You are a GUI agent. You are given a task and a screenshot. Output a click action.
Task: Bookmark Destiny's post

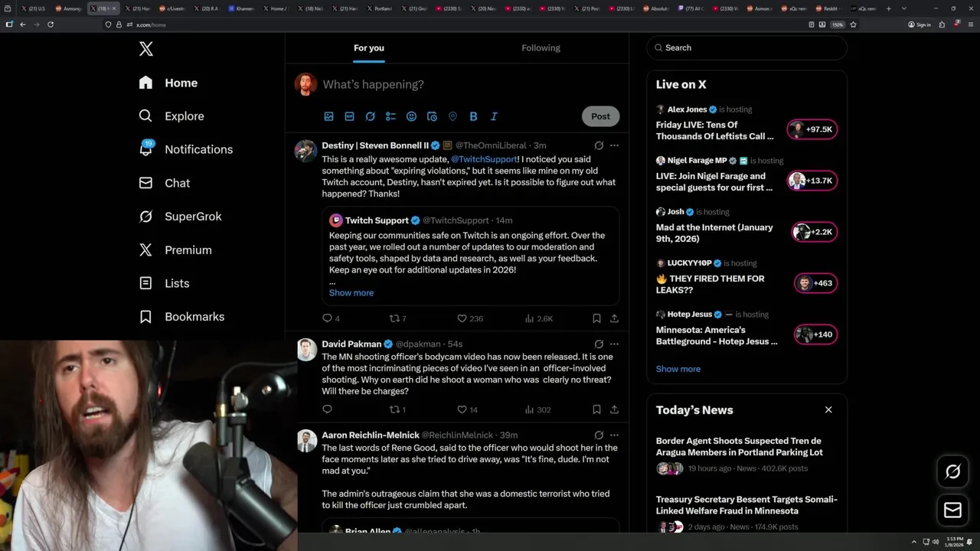tap(596, 318)
